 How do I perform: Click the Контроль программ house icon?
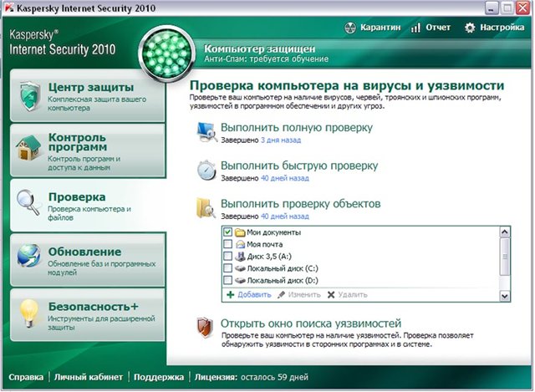pyautogui.click(x=28, y=148)
